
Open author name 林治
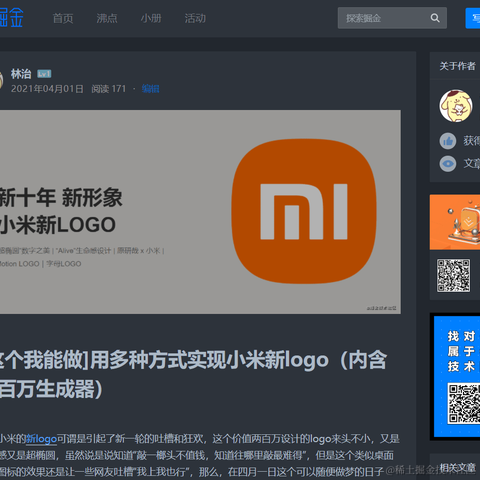pos(21,74)
